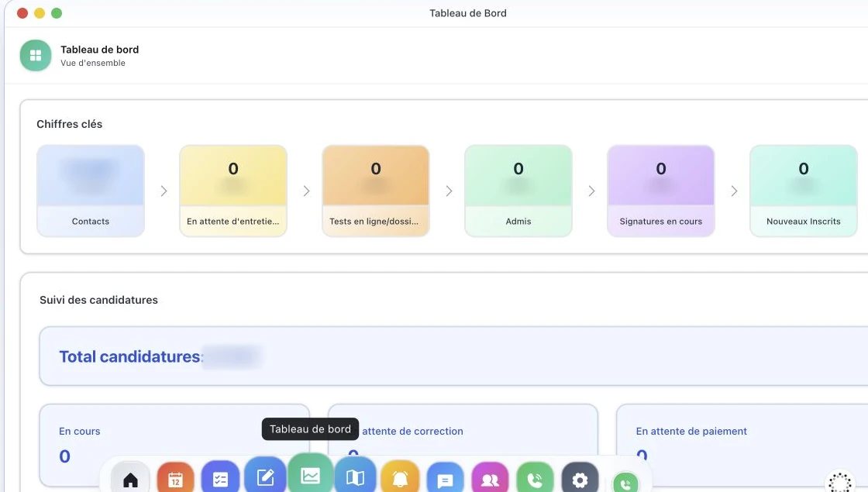Open the En attente d'entretie... card

coord(233,191)
